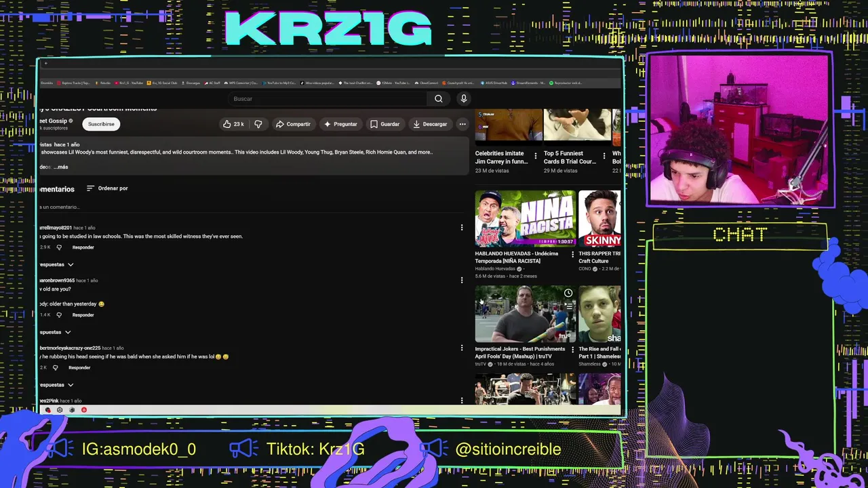The image size is (868, 488).
Task: Click red record icon in bottom taskbar
Action: point(84,409)
